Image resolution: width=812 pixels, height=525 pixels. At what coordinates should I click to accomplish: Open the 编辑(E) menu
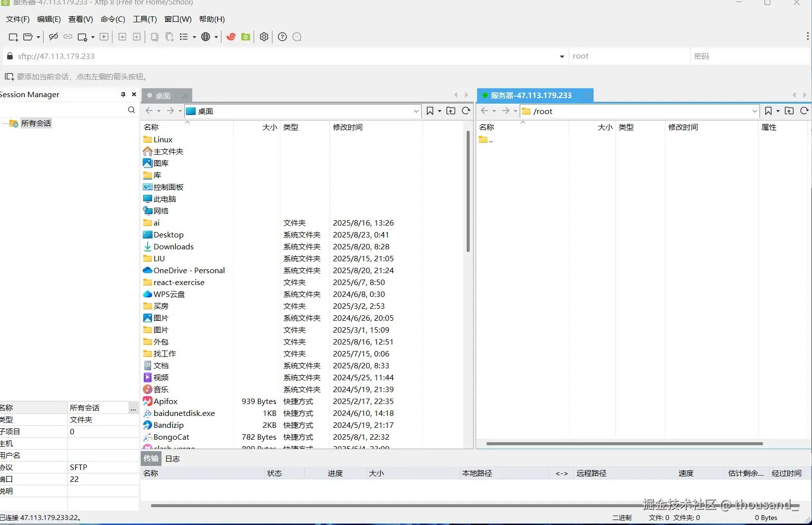point(49,19)
